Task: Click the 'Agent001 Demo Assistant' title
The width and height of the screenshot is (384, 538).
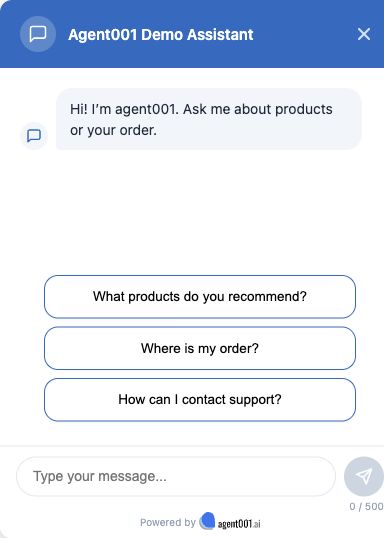Action: pyautogui.click(x=161, y=35)
